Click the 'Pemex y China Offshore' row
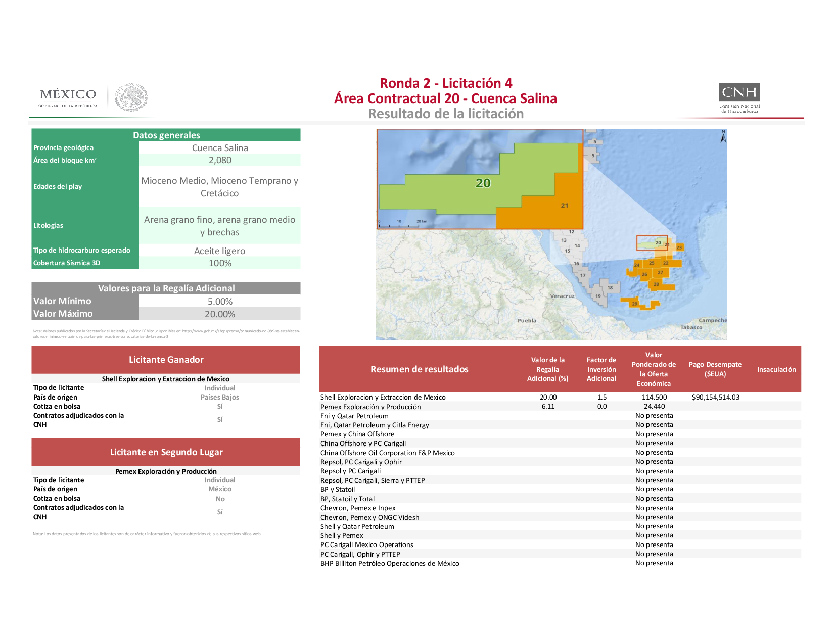Image resolution: width=834 pixels, height=644 pixels. (560, 434)
